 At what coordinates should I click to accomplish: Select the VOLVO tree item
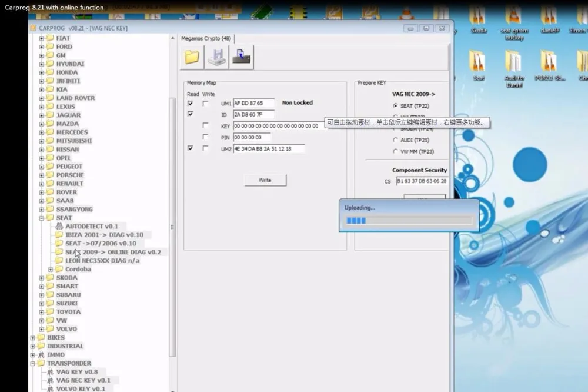[x=66, y=329]
